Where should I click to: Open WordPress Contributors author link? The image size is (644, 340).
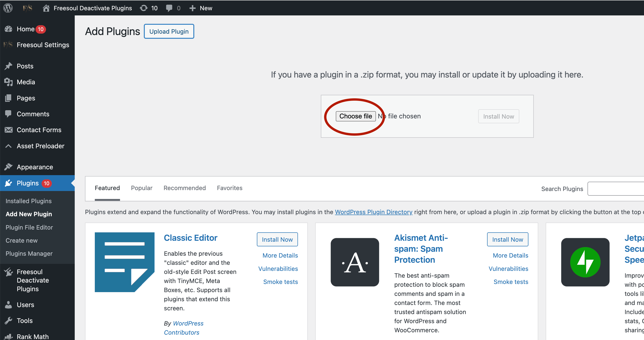184,328
